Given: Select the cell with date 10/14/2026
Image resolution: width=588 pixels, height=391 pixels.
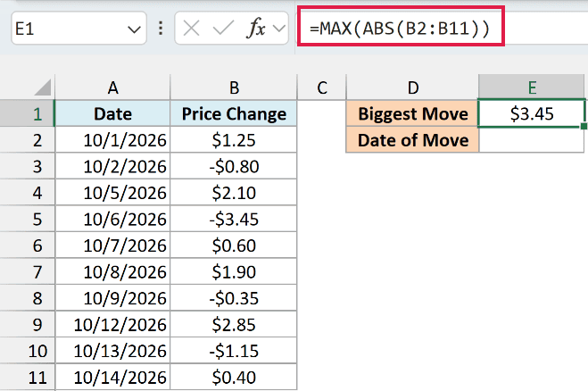Looking at the screenshot, I should pos(112,377).
